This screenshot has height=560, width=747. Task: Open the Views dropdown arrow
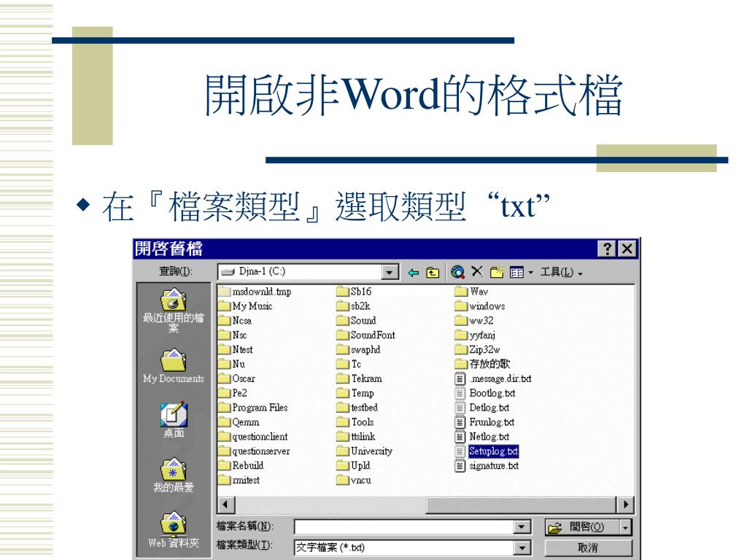click(x=530, y=273)
